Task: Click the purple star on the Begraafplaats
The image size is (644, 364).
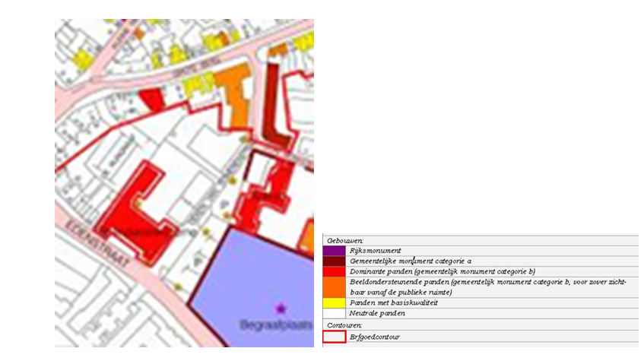Action: point(281,308)
